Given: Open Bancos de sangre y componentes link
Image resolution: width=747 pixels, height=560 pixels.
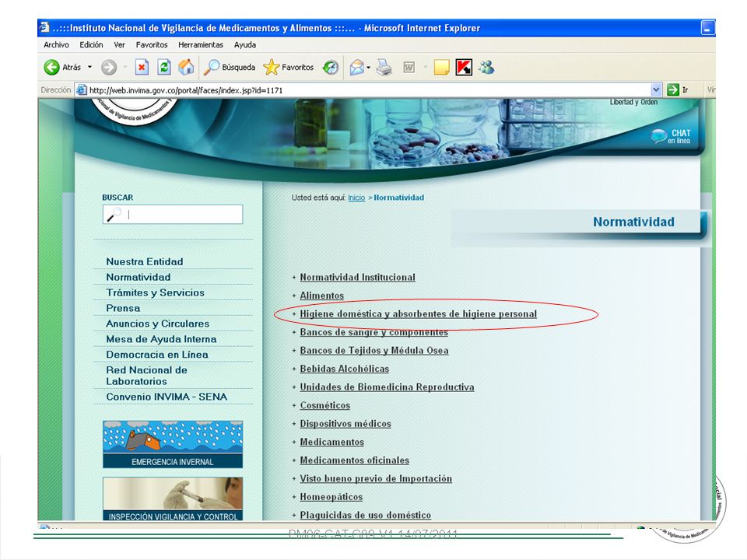Looking at the screenshot, I should [374, 332].
